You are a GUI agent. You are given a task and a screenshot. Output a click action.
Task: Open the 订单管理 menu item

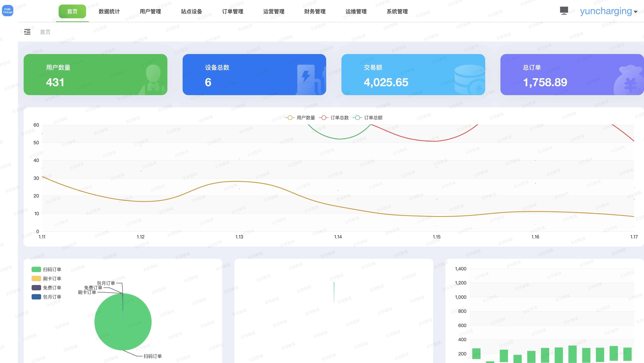pyautogui.click(x=233, y=11)
